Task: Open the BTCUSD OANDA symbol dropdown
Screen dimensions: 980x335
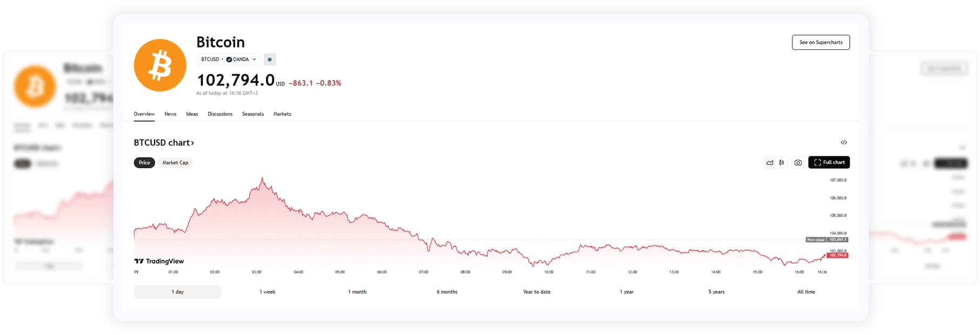Action: point(229,60)
